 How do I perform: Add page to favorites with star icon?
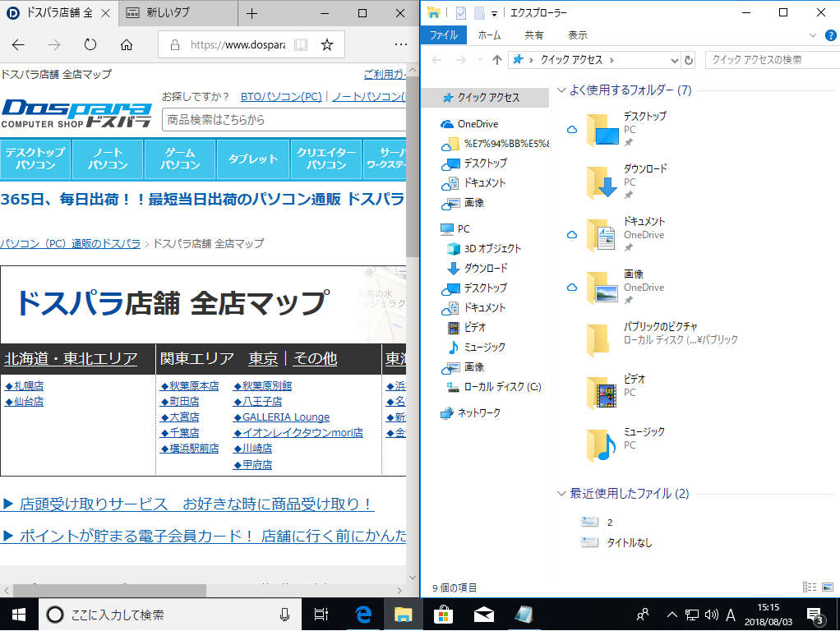[327, 45]
